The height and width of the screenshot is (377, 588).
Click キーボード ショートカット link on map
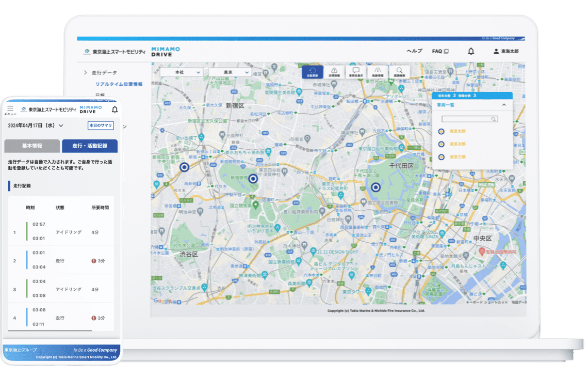coord(487,302)
